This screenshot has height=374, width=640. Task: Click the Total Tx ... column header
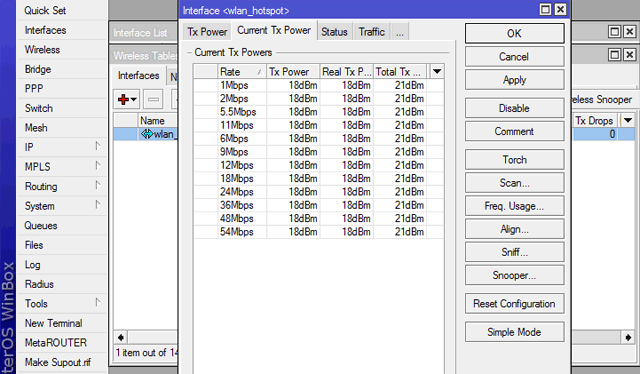[x=400, y=72]
